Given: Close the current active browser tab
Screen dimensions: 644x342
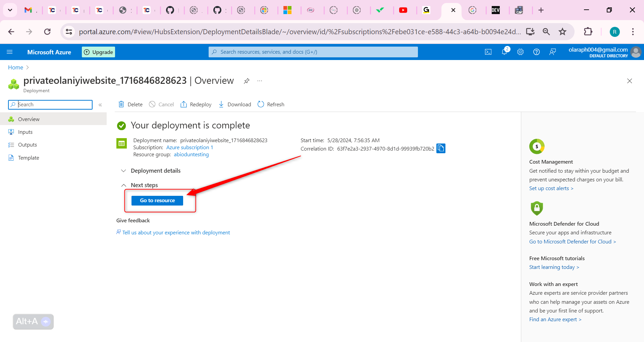Looking at the screenshot, I should point(453,10).
